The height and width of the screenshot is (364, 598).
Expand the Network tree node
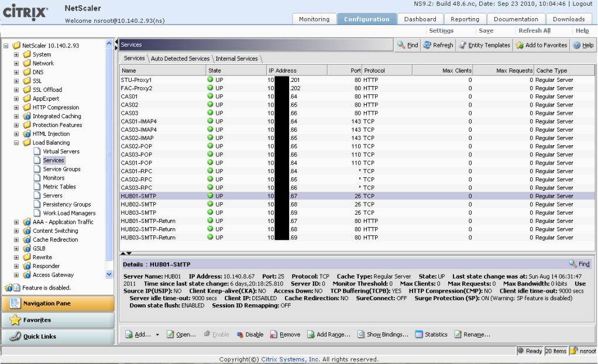point(16,63)
